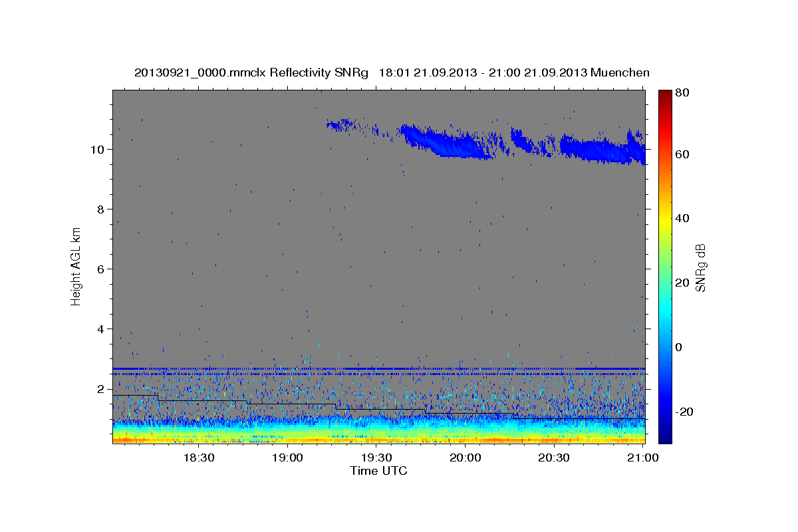Screen dimensions: 798x532
Task: Click the height tick label 4
Action: coord(102,329)
